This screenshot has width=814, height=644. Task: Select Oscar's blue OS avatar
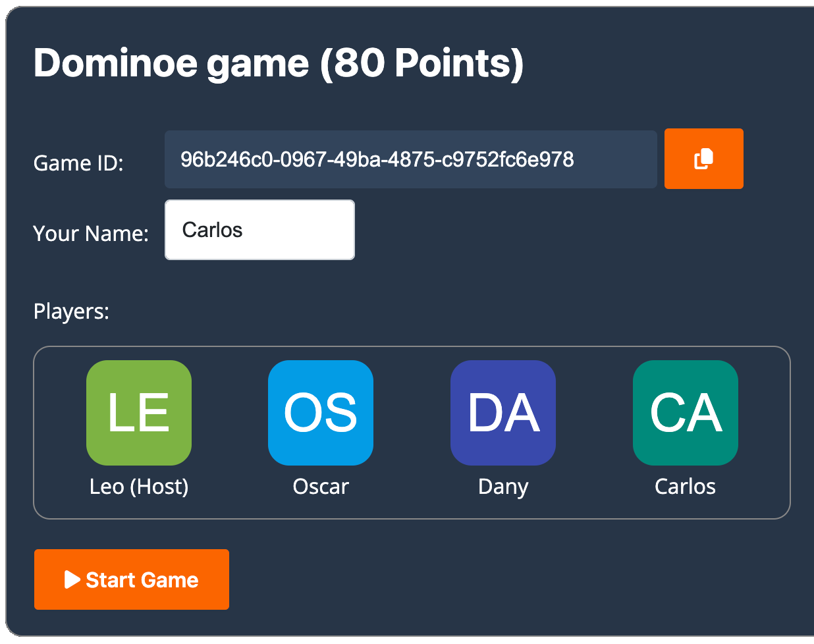click(321, 413)
